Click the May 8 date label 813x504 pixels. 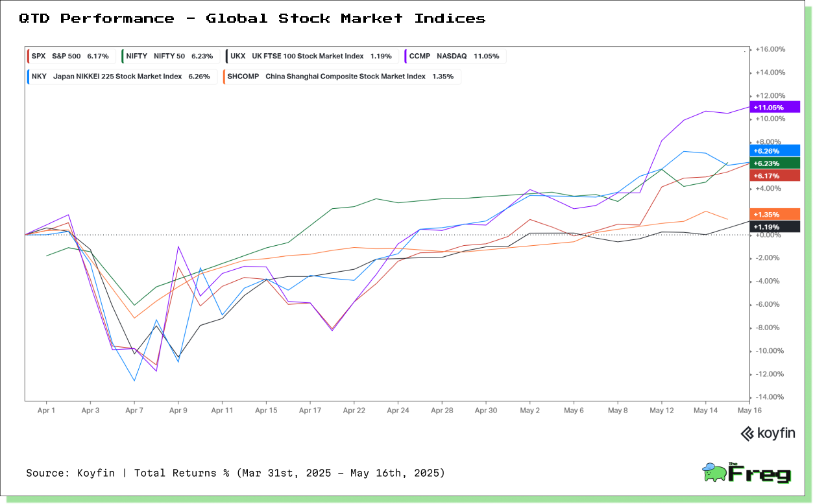point(618,411)
